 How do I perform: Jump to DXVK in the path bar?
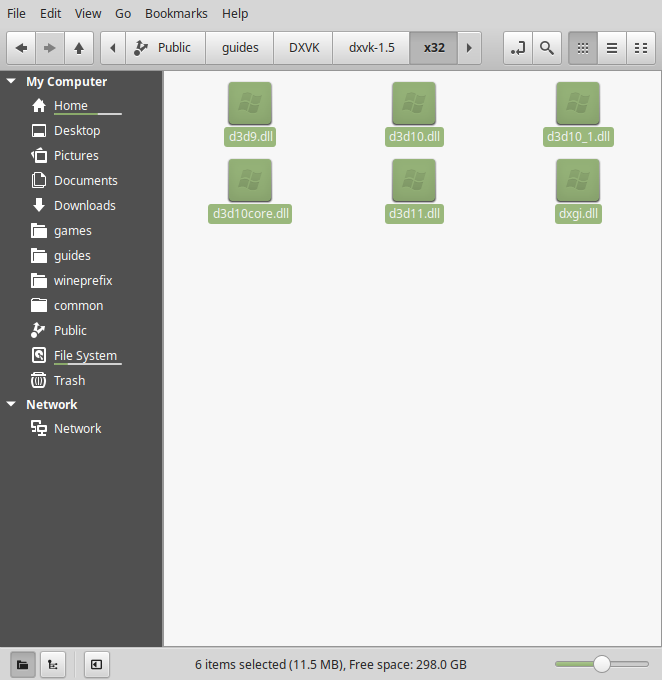[304, 48]
